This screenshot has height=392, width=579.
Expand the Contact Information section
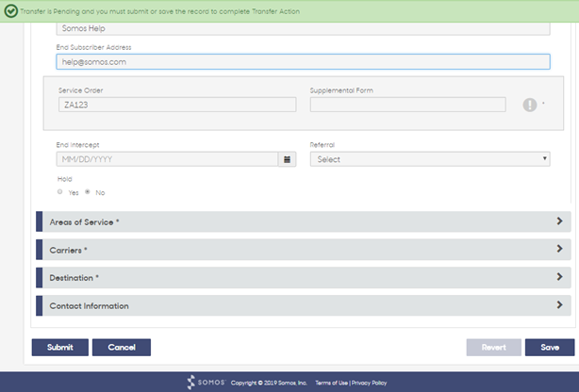click(304, 305)
